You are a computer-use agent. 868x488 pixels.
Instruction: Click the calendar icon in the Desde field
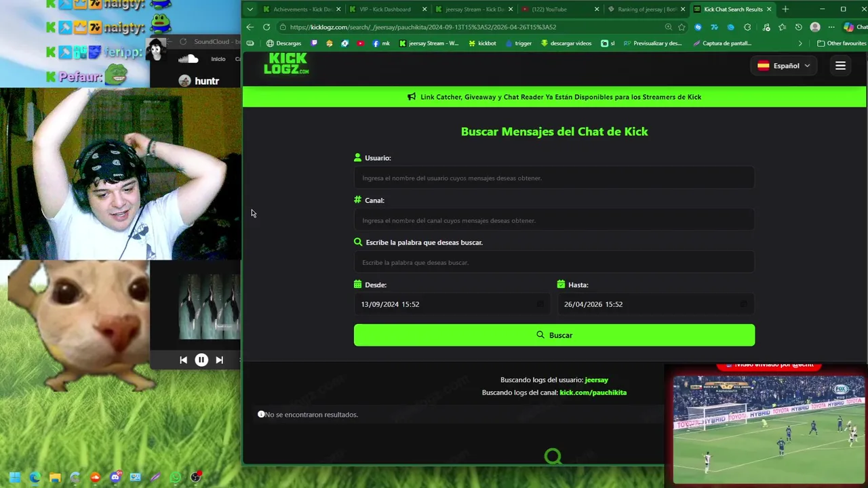tap(540, 304)
